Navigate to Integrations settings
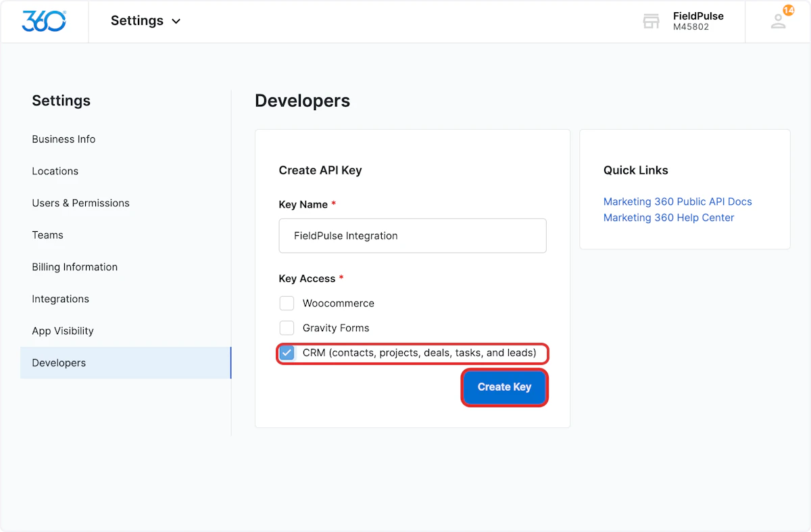 pyautogui.click(x=60, y=299)
